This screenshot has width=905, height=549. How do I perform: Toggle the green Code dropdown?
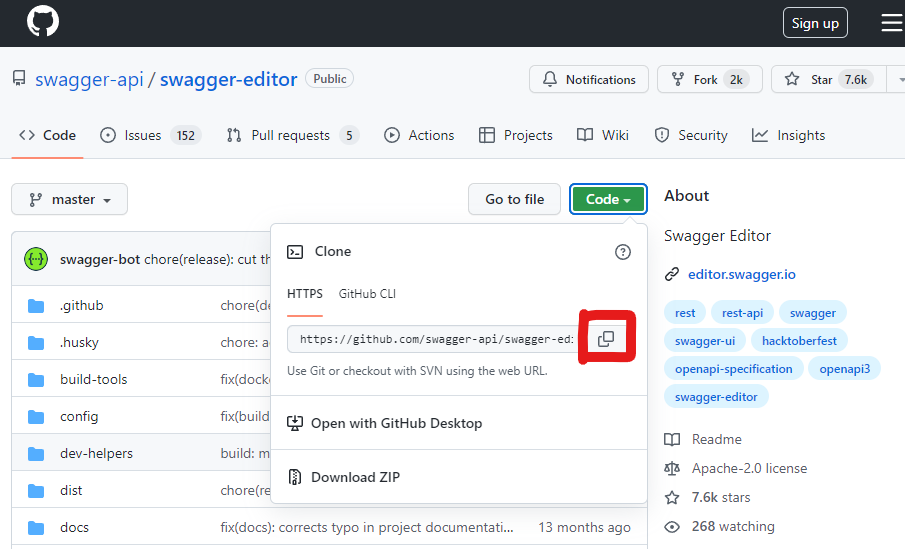608,199
